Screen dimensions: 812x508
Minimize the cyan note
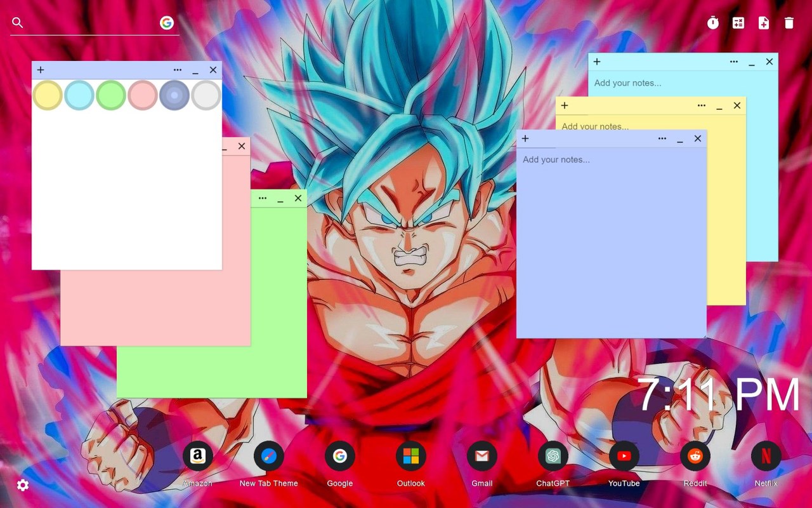pos(752,63)
